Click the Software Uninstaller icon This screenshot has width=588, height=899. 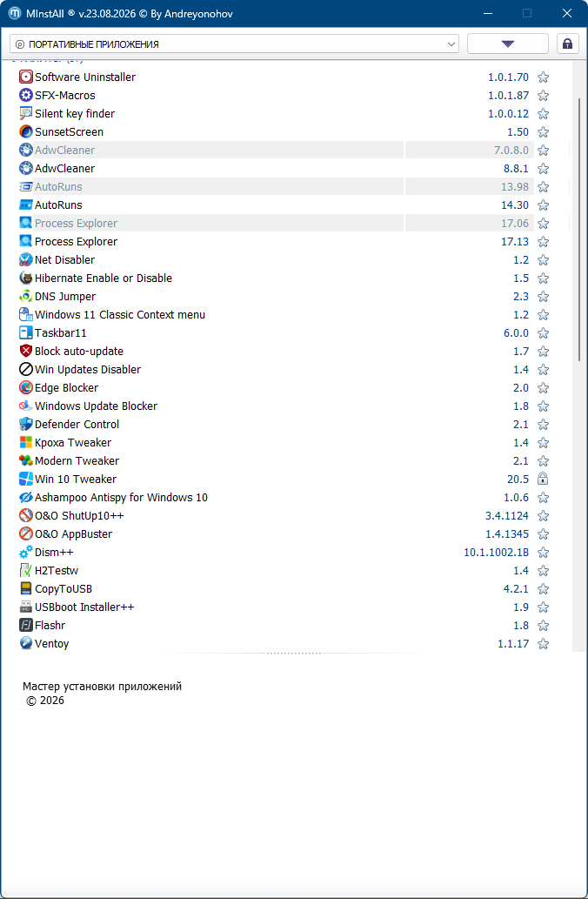click(26, 77)
